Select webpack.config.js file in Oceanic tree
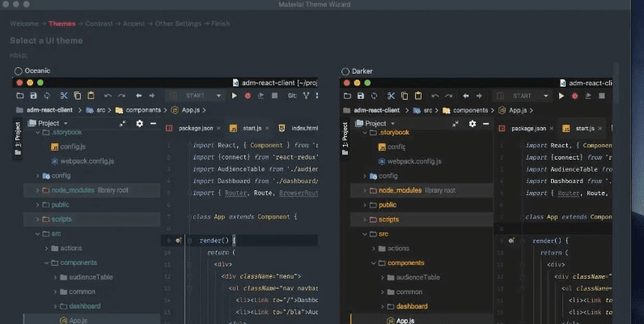The height and width of the screenshot is (324, 644). click(x=89, y=161)
